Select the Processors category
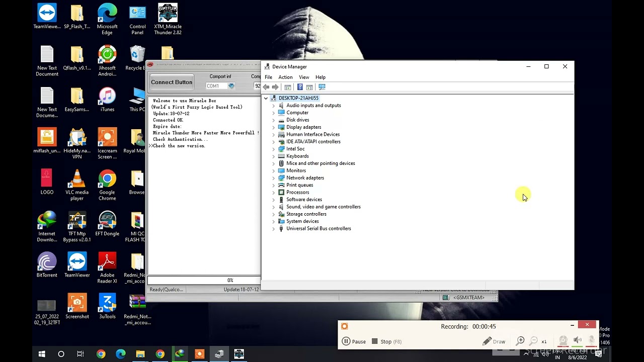This screenshot has width=644, height=362. pyautogui.click(x=297, y=193)
